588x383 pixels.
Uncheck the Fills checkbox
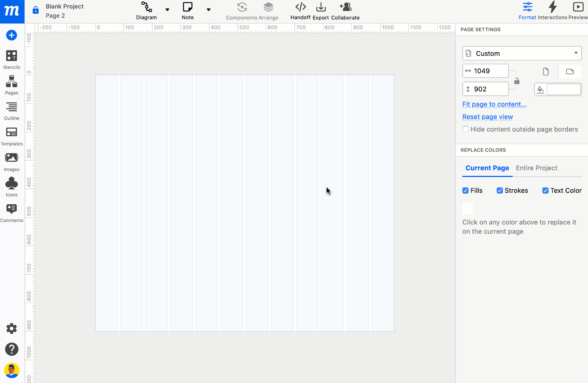point(466,190)
